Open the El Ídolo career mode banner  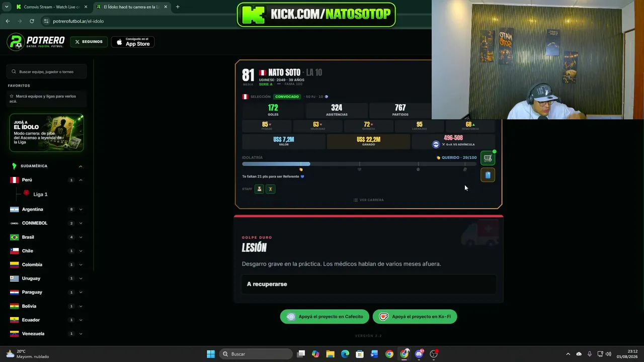pos(46,133)
